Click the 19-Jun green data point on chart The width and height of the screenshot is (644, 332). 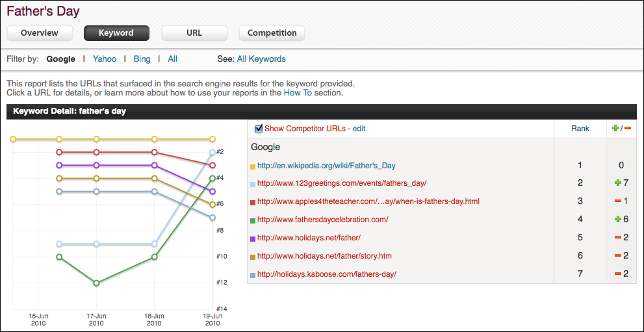point(213,177)
